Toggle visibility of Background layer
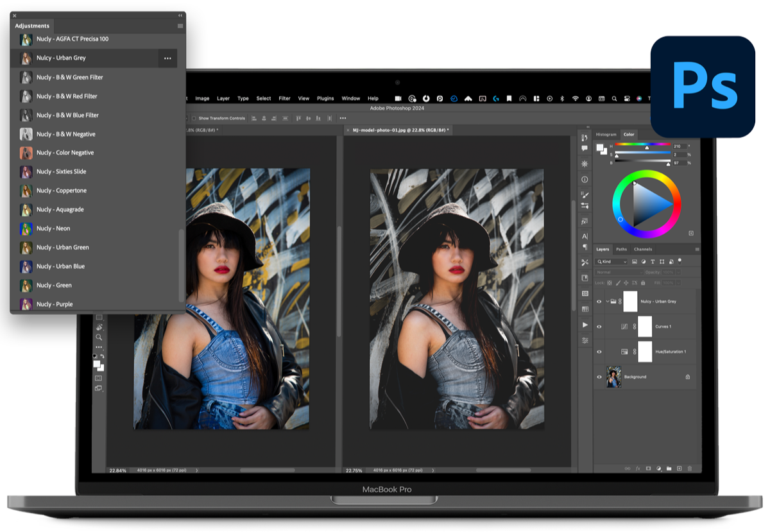 pos(599,377)
